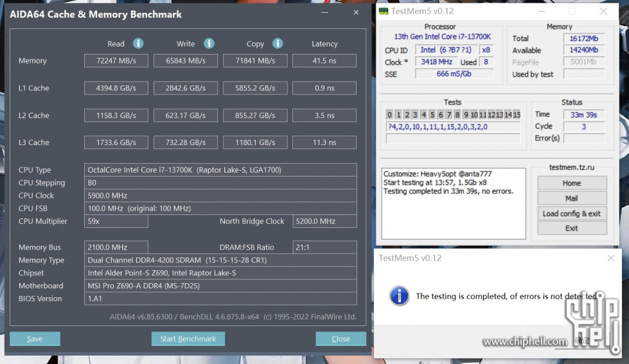
Task: Click the TestMem5 log text box
Action: click(454, 204)
